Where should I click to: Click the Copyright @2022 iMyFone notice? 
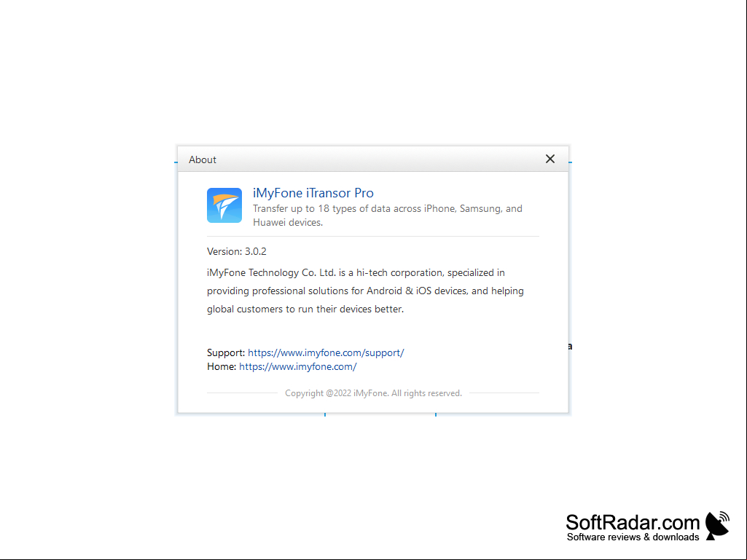pos(373,393)
